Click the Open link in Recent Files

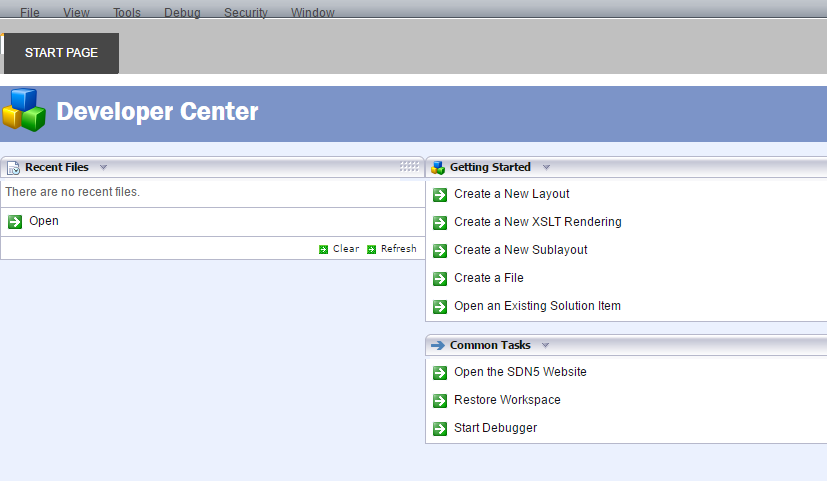coord(44,221)
